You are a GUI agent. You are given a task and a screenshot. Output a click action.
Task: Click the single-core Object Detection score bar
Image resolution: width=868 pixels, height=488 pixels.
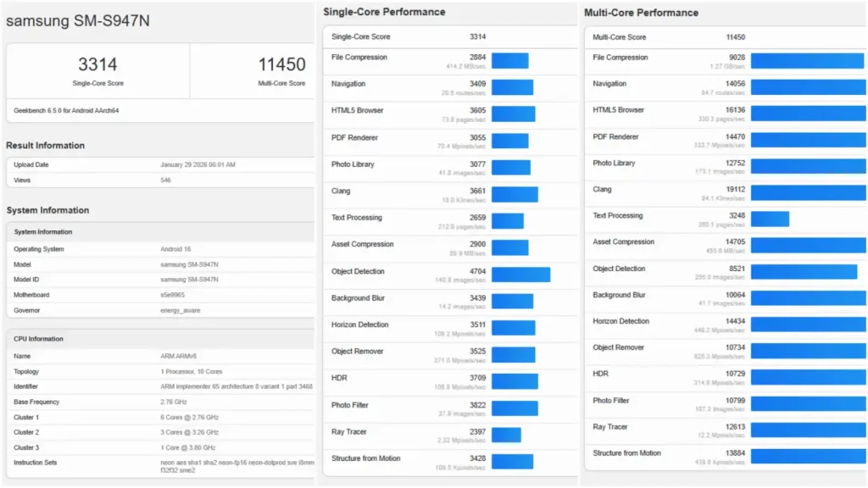coord(520,274)
